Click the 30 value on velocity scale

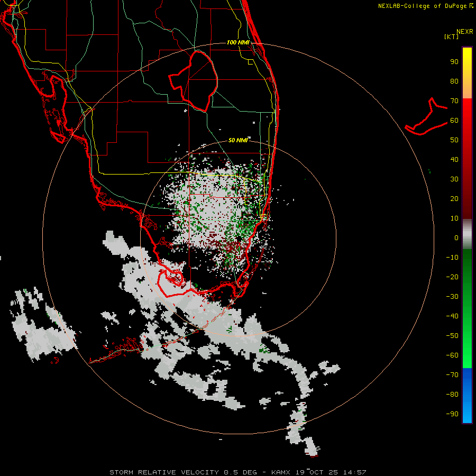(454, 179)
